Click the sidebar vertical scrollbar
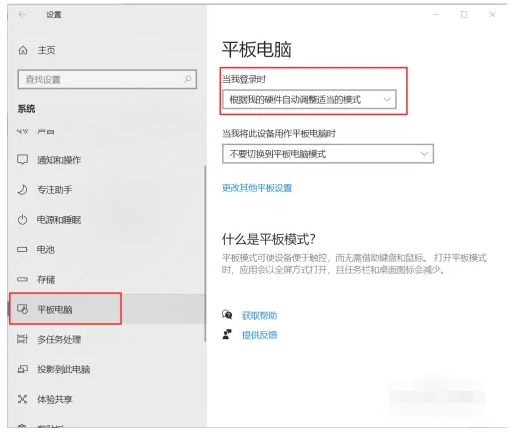Image resolution: width=515 pixels, height=432 pixels. tap(205, 253)
